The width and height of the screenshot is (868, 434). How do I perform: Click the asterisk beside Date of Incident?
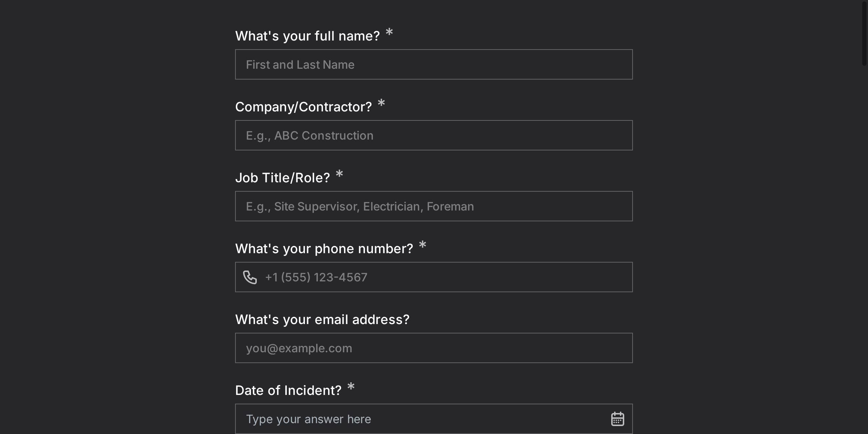coord(351,387)
